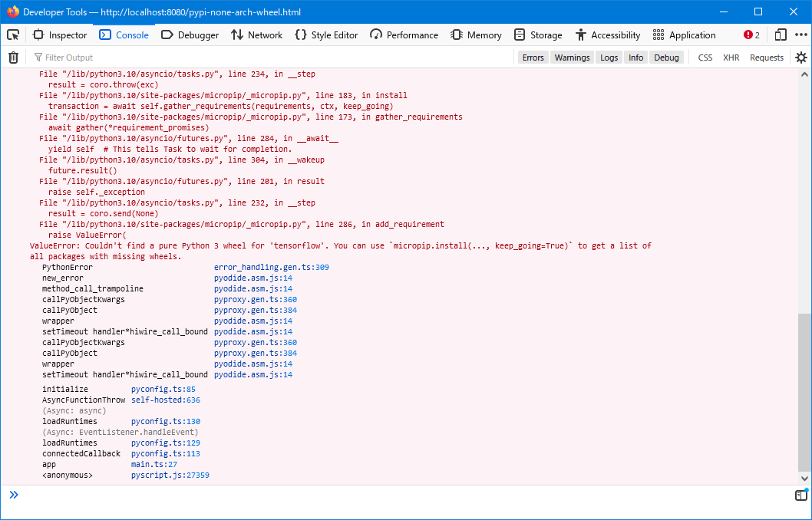Click console scrollbar up arrow

pos(805,74)
